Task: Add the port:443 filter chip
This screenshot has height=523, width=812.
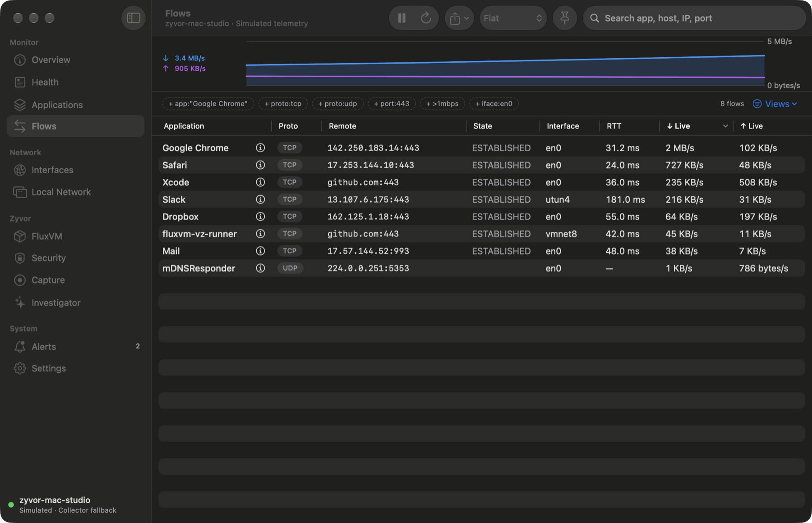Action: pyautogui.click(x=392, y=104)
